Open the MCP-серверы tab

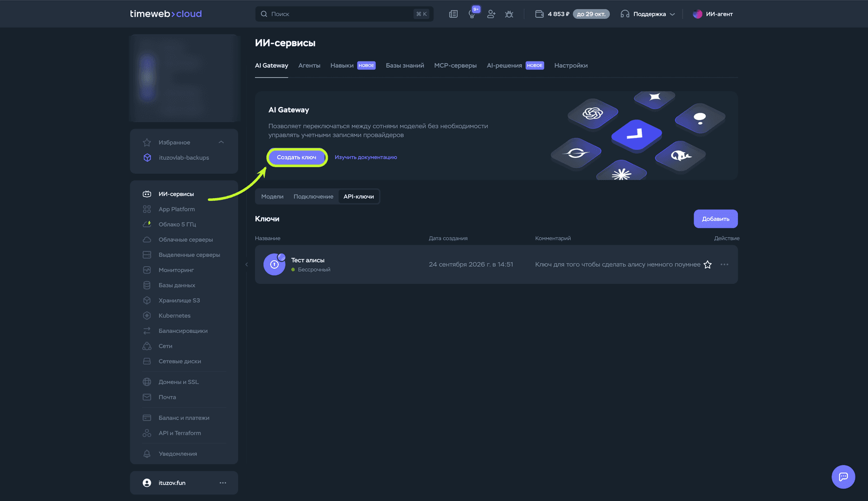tap(455, 66)
